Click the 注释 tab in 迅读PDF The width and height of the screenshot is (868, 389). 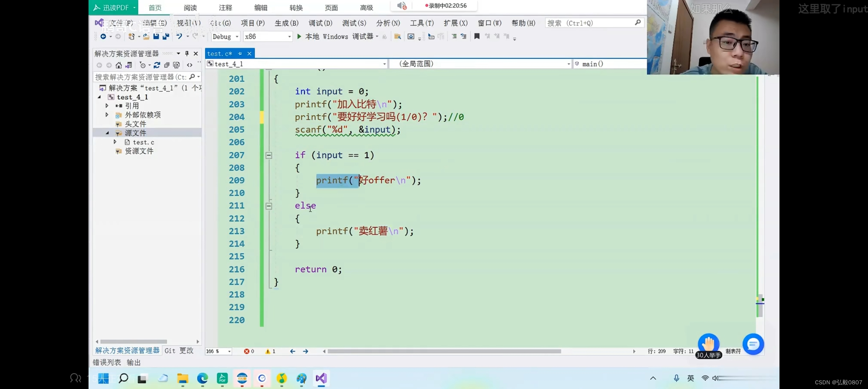[x=225, y=8]
